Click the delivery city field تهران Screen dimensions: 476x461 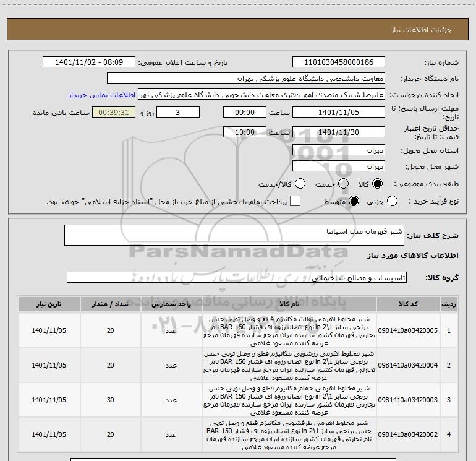pos(339,166)
